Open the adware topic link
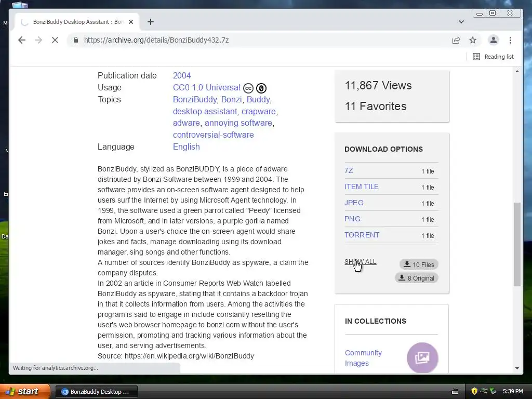The image size is (532, 399). [187, 123]
